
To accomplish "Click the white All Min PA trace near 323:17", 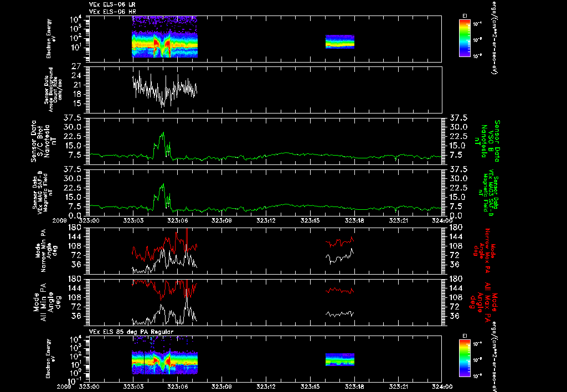I will [x=340, y=314].
